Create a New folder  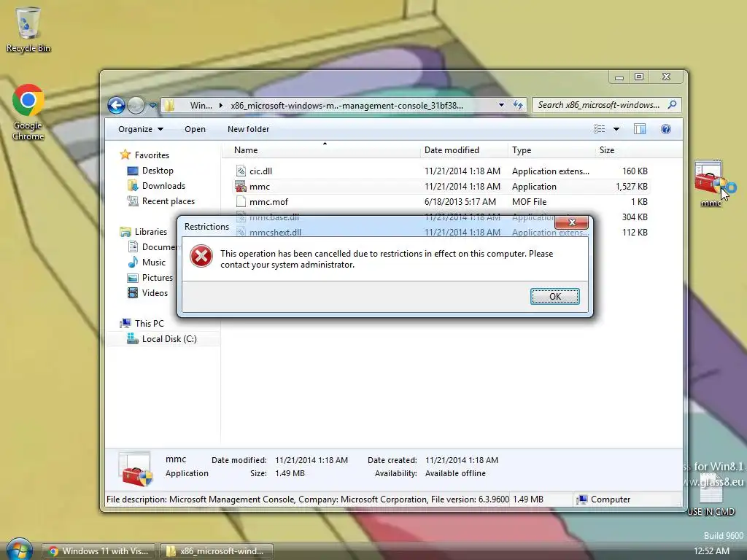[248, 129]
